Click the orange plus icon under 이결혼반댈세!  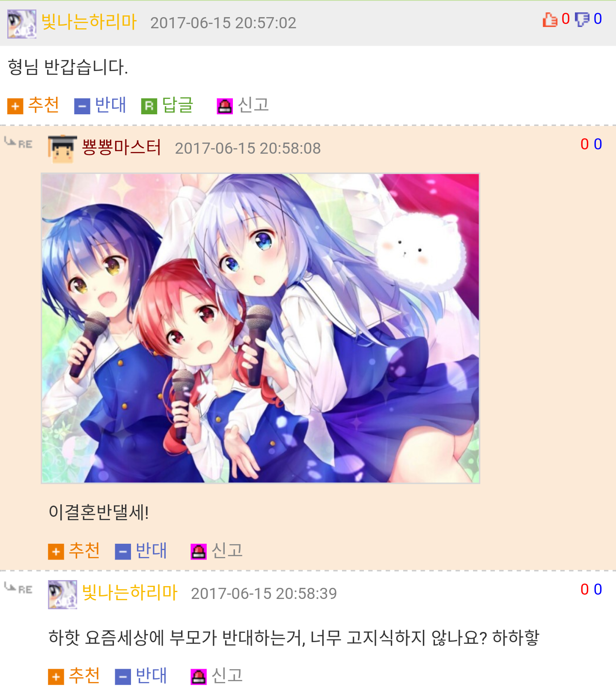56,552
